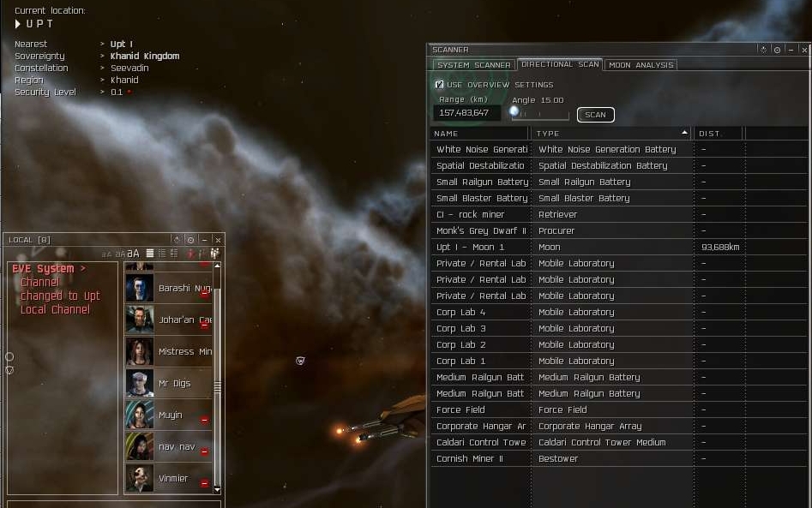Select White Noise Generation Battery row
812x508 pixels.
tap(619, 149)
